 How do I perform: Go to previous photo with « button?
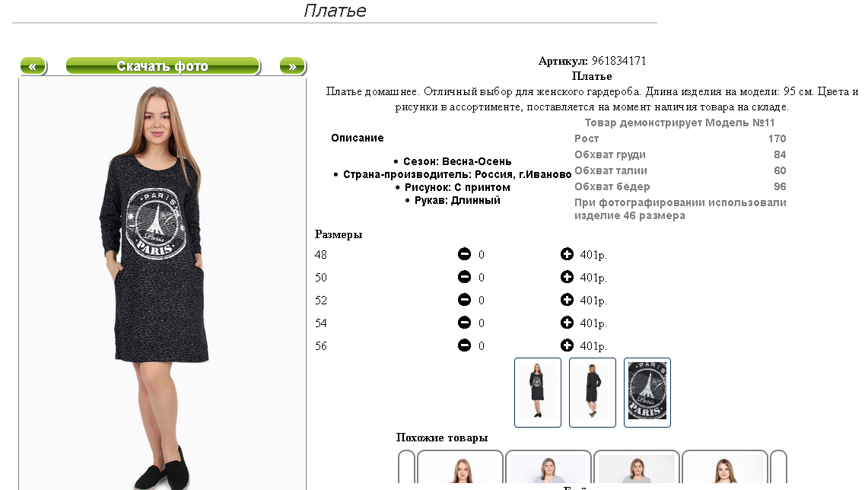pyautogui.click(x=33, y=66)
